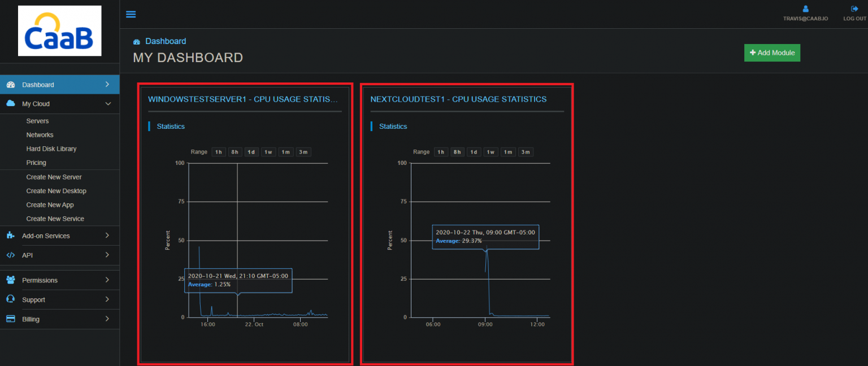Expand the Add-on Services chevron
The image size is (868, 366).
[x=107, y=236]
